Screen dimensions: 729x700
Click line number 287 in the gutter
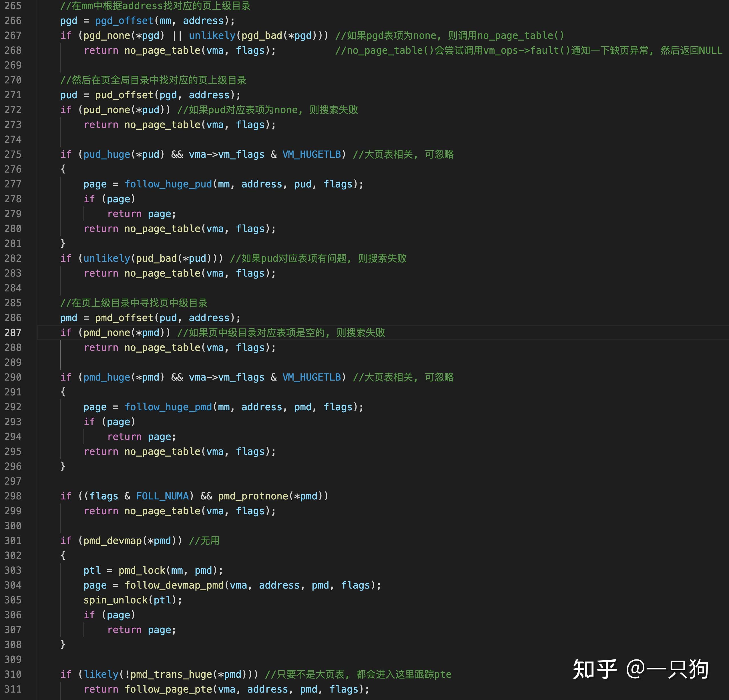click(13, 333)
